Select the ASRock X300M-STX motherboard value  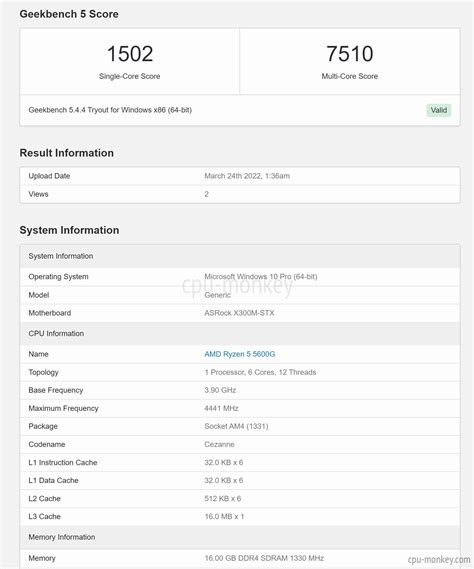(x=239, y=313)
